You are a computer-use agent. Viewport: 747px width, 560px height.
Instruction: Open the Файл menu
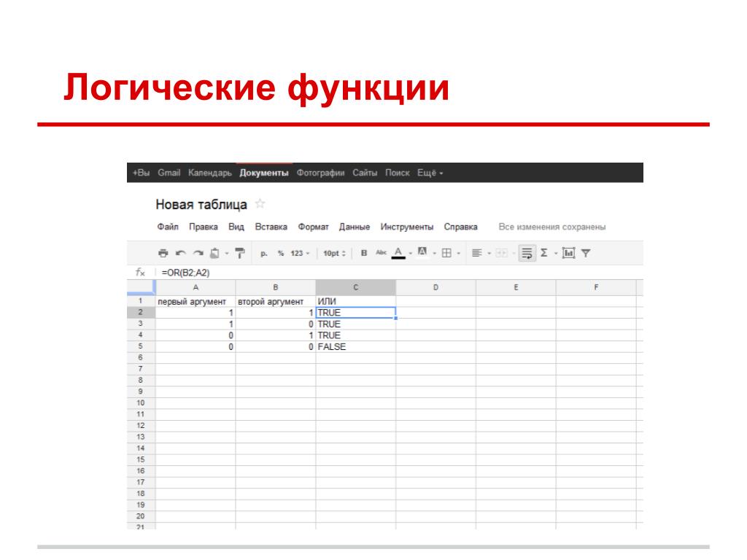pyautogui.click(x=168, y=227)
